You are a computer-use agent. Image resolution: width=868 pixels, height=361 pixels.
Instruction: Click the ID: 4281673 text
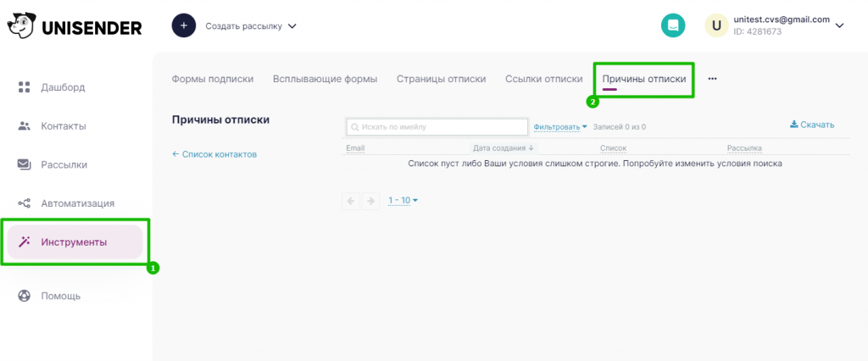coord(757,31)
